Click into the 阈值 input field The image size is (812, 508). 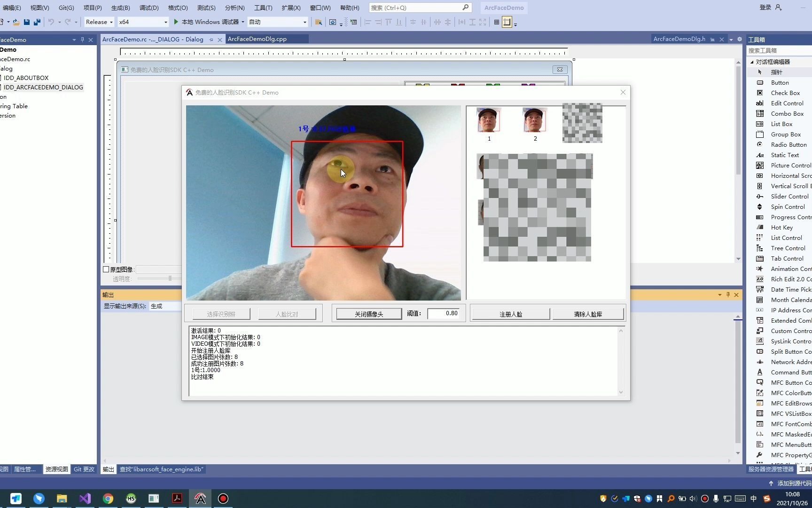coord(443,313)
